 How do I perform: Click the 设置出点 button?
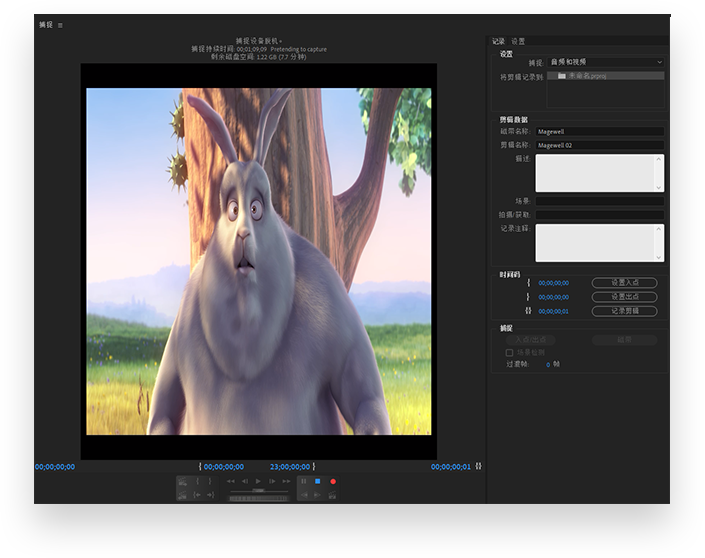(625, 297)
